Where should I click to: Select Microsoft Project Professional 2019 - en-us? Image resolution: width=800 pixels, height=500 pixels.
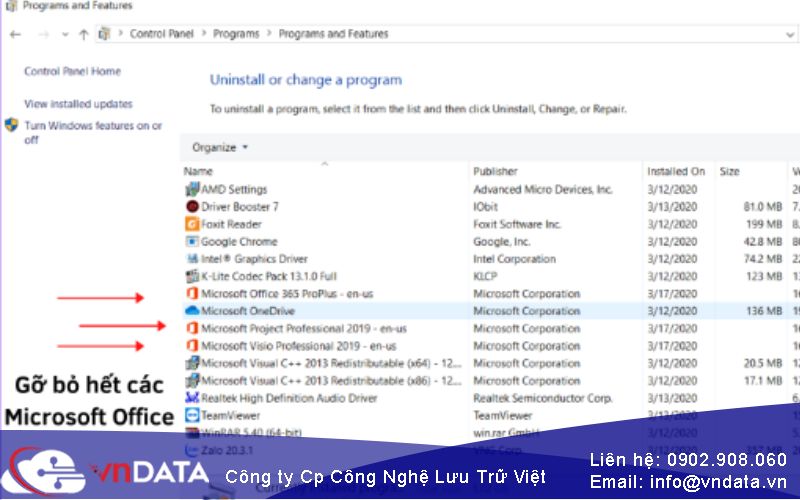(304, 328)
